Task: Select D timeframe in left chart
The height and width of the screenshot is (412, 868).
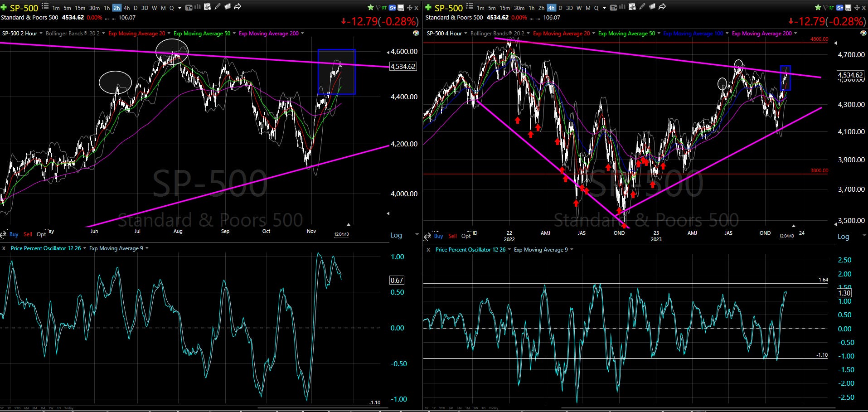Action: click(136, 8)
